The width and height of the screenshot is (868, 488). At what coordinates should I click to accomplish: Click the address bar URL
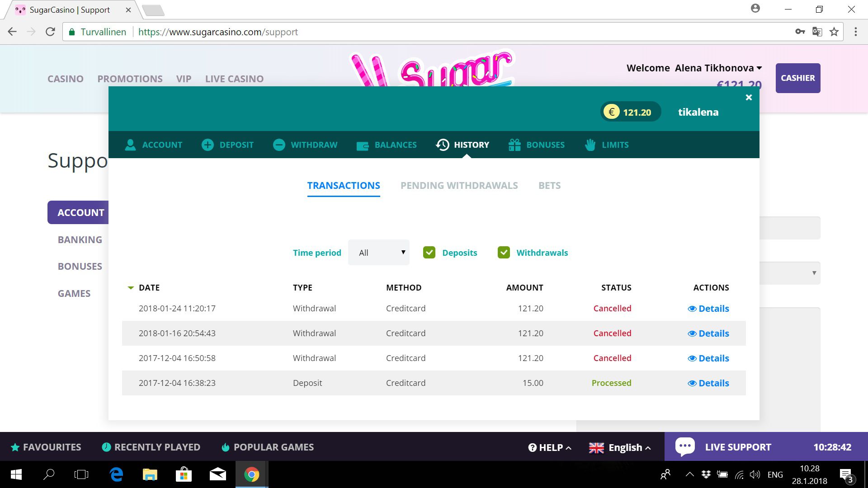pos(218,32)
